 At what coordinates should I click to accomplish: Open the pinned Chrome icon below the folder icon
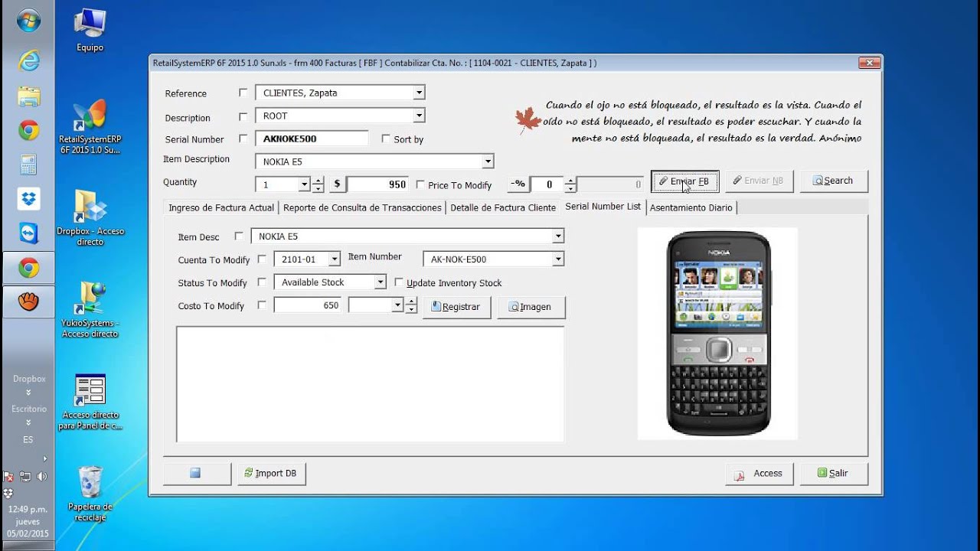tap(28, 131)
